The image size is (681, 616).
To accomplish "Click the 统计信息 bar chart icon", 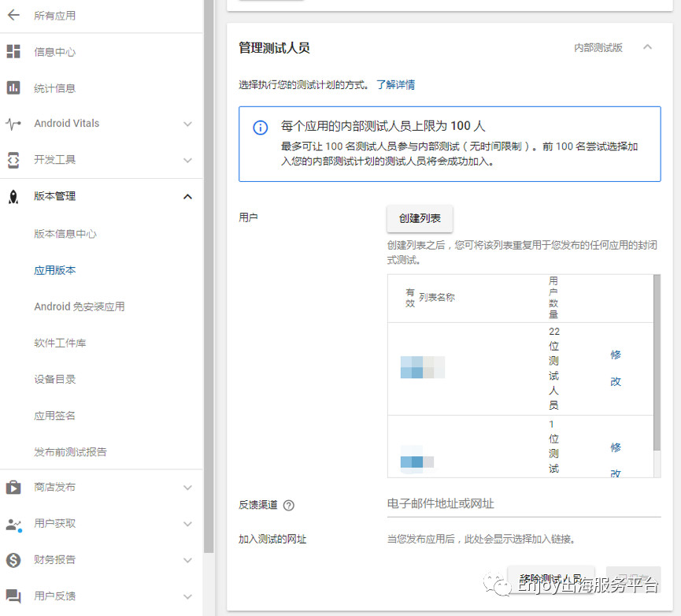I will coord(13,88).
